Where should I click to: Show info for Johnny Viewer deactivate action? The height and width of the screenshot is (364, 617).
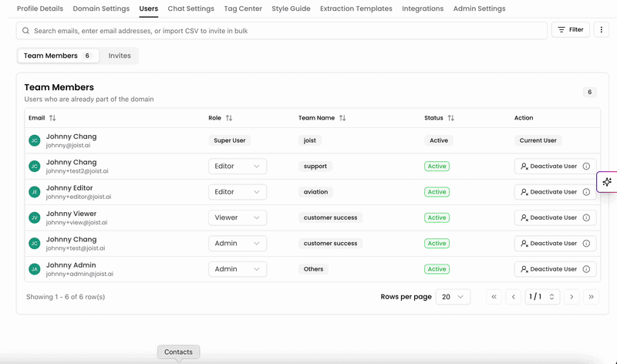(586, 217)
